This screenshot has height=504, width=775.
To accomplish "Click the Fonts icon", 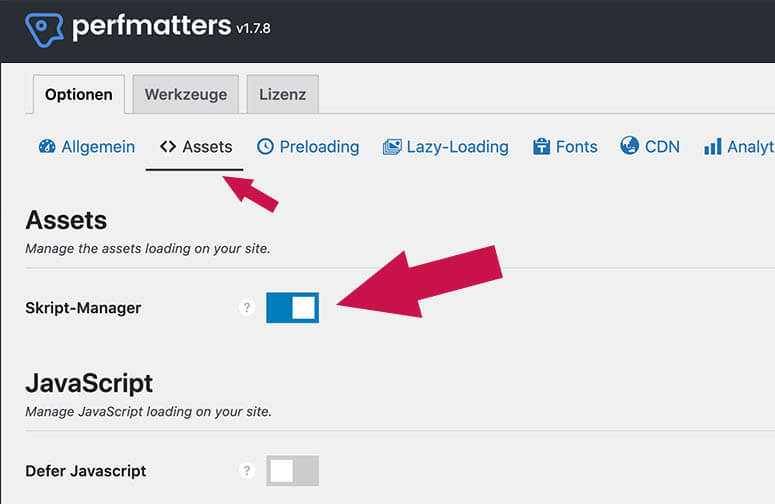I will pyautogui.click(x=541, y=146).
